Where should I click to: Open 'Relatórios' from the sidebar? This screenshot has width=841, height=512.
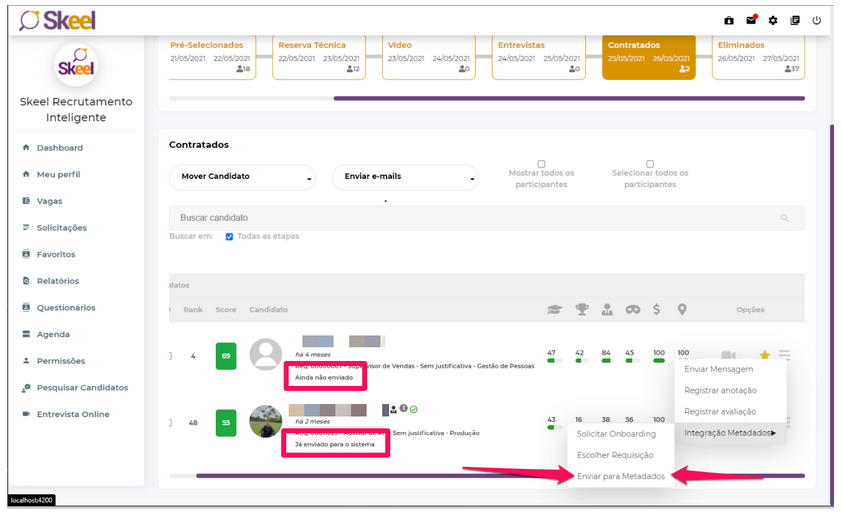[x=58, y=281]
